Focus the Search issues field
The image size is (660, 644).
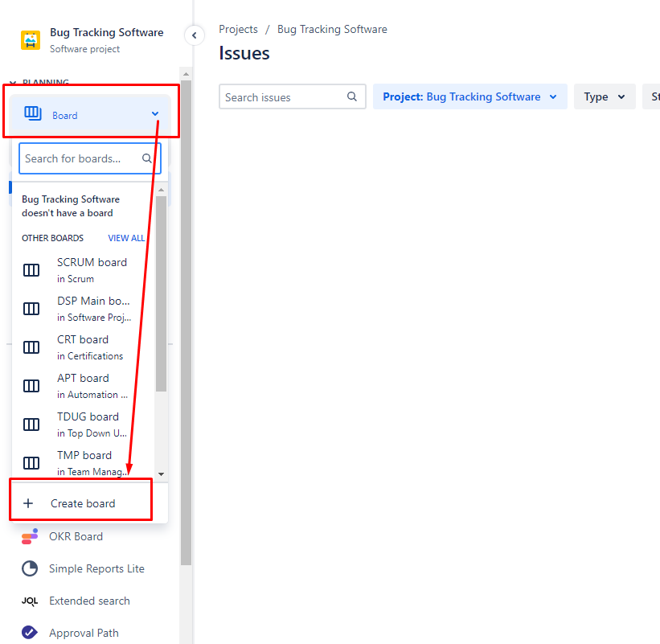(x=292, y=96)
